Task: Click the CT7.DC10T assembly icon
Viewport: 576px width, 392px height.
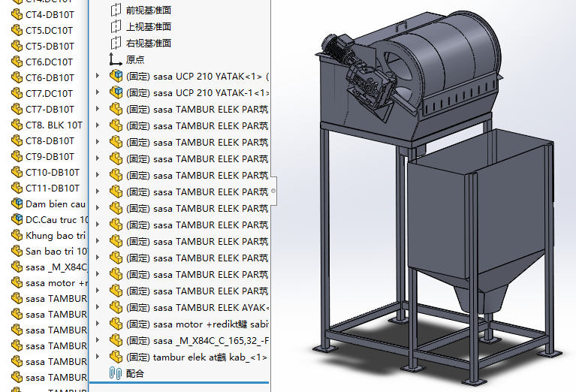Action: point(17,93)
